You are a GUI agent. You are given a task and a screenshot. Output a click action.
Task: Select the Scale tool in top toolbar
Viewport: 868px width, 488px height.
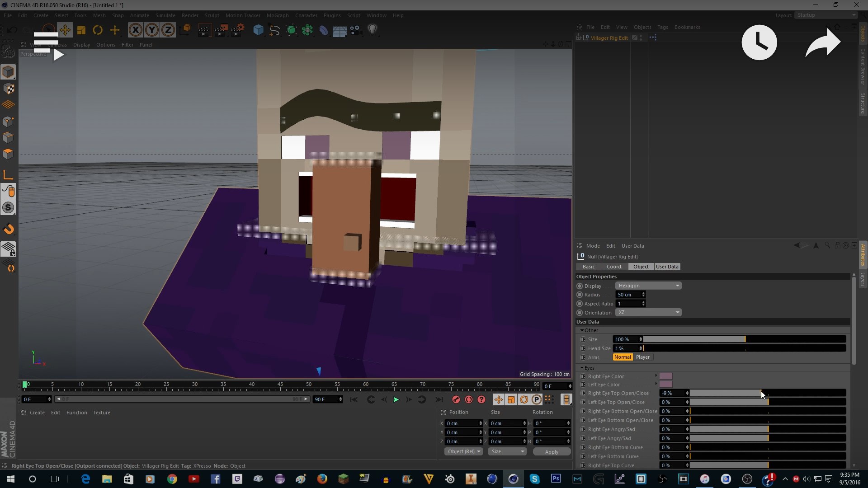81,30
